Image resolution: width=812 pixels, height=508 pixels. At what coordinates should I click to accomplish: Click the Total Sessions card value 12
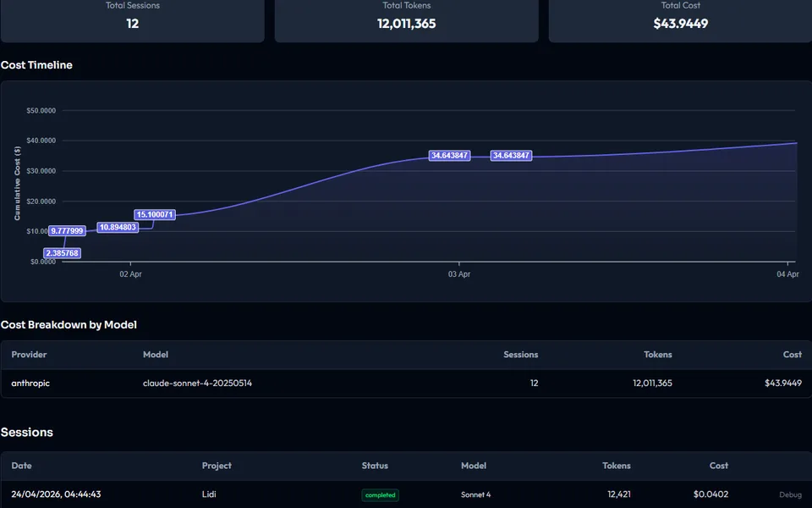coord(133,24)
